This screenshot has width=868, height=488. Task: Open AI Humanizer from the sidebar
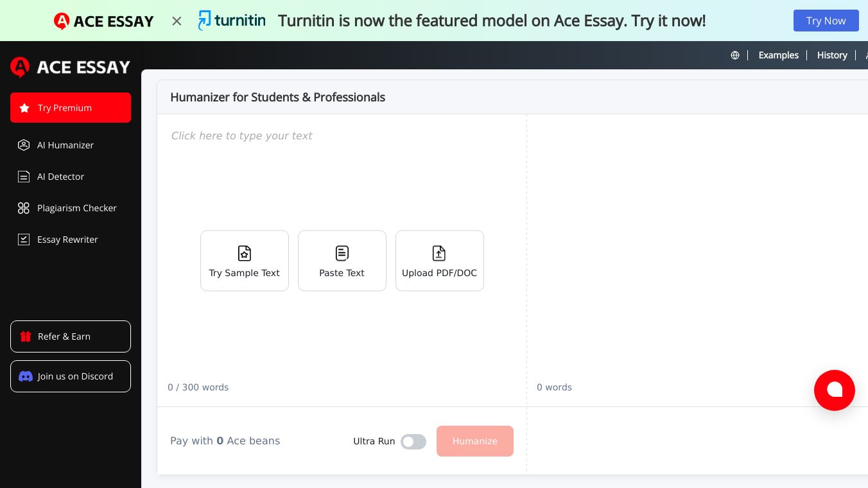tap(65, 145)
